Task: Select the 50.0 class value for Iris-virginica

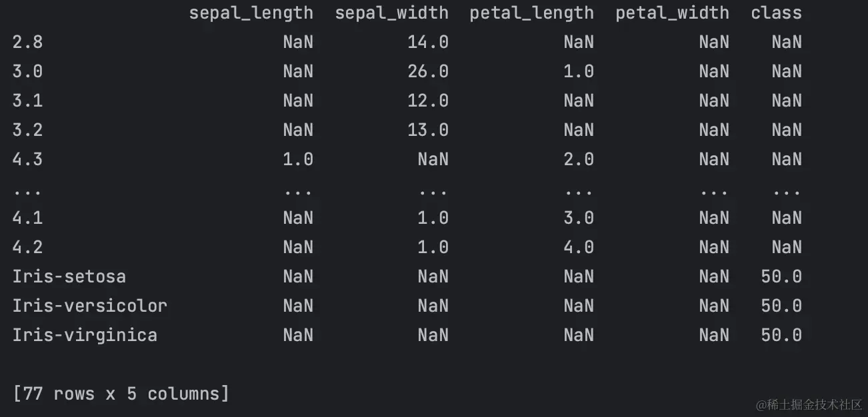Action: tap(781, 334)
